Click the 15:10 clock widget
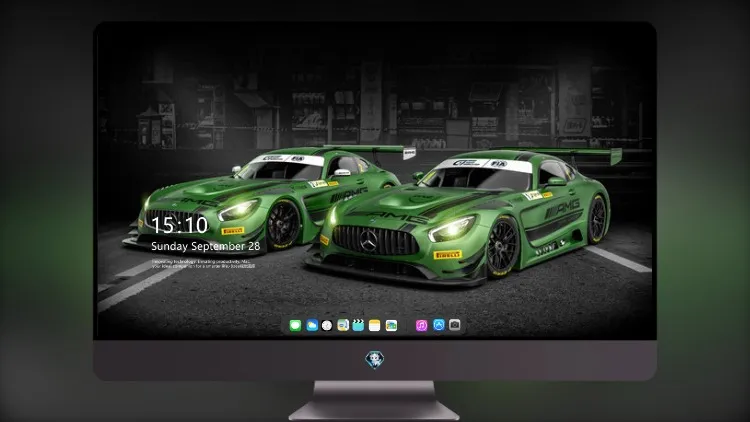This screenshot has width=750, height=422. (x=179, y=225)
